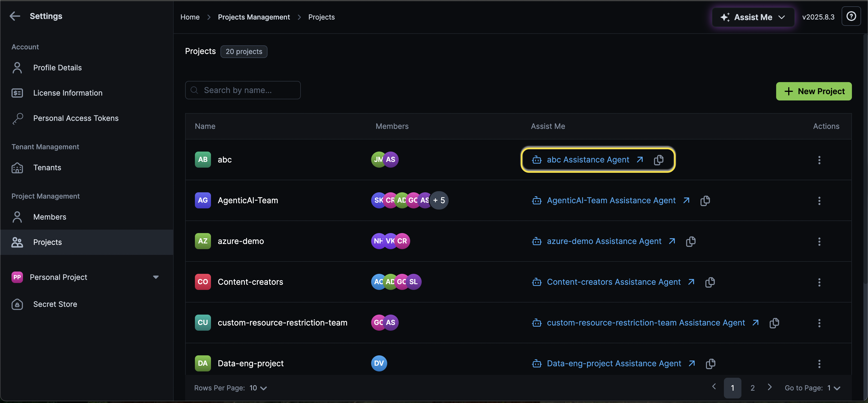The image size is (868, 403).
Task: Click the Search by name field
Action: pyautogui.click(x=243, y=90)
